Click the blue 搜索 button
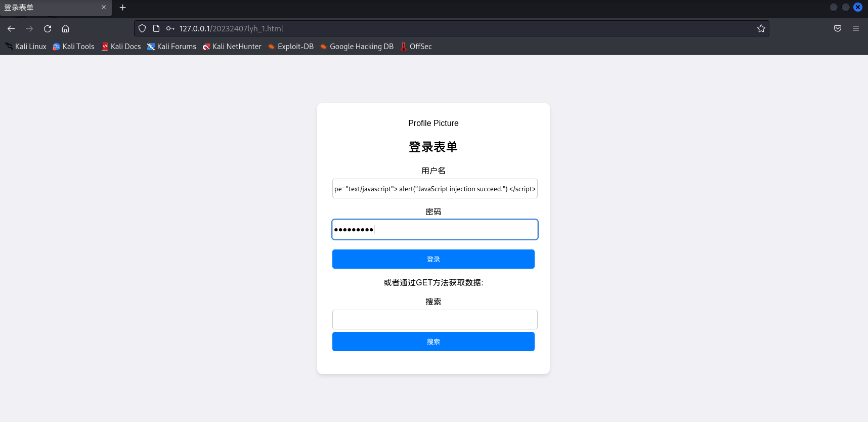The width and height of the screenshot is (868, 422). click(x=433, y=342)
